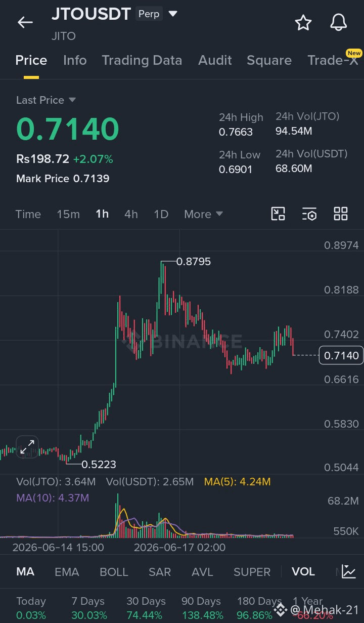Select the 1D chart interval
Image resolution: width=364 pixels, height=623 pixels.
coord(161,214)
